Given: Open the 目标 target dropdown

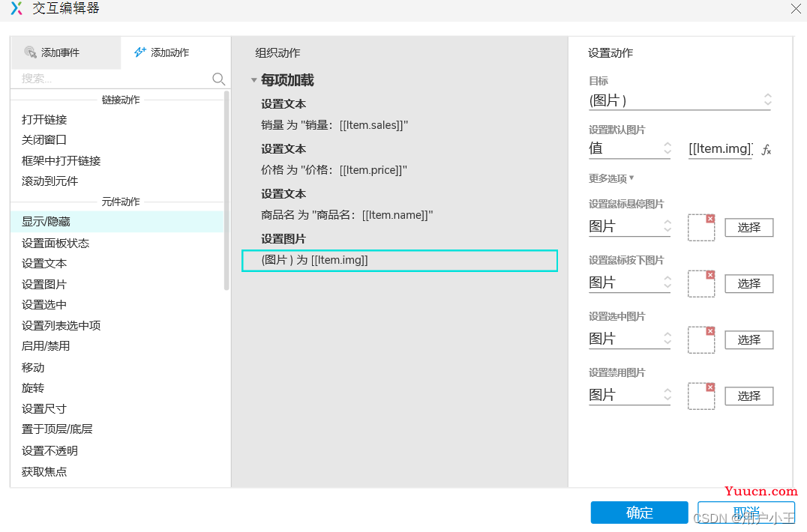Looking at the screenshot, I should [680, 100].
